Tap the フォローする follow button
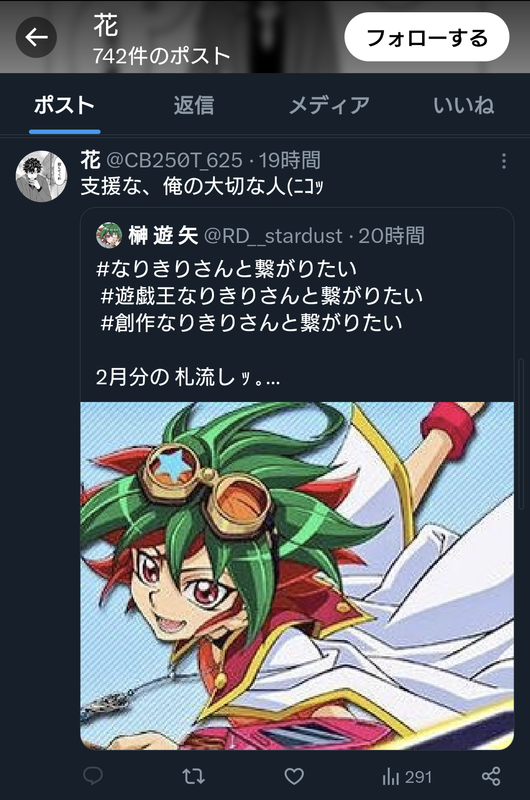 427,37
